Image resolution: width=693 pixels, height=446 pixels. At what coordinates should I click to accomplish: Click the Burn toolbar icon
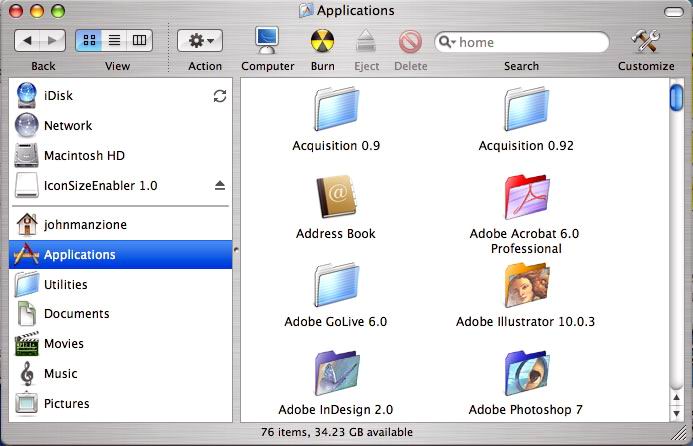click(x=322, y=41)
